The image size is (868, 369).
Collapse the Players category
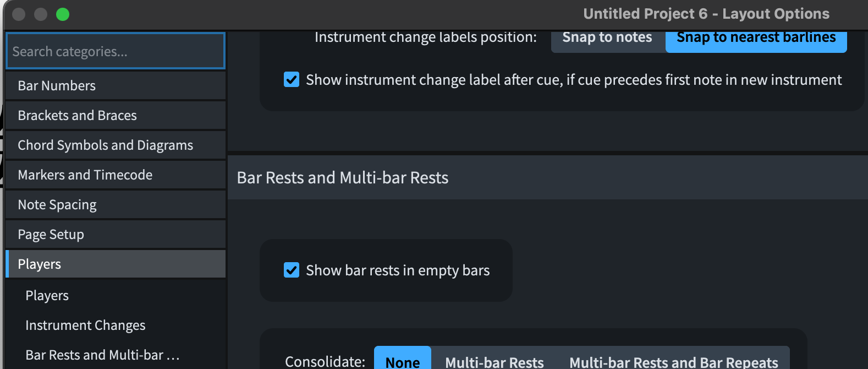(116, 264)
